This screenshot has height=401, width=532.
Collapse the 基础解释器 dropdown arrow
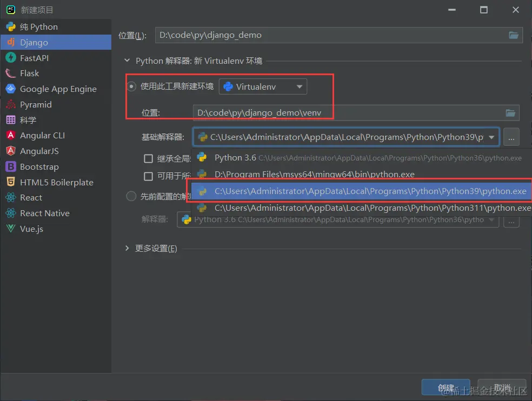tap(491, 137)
